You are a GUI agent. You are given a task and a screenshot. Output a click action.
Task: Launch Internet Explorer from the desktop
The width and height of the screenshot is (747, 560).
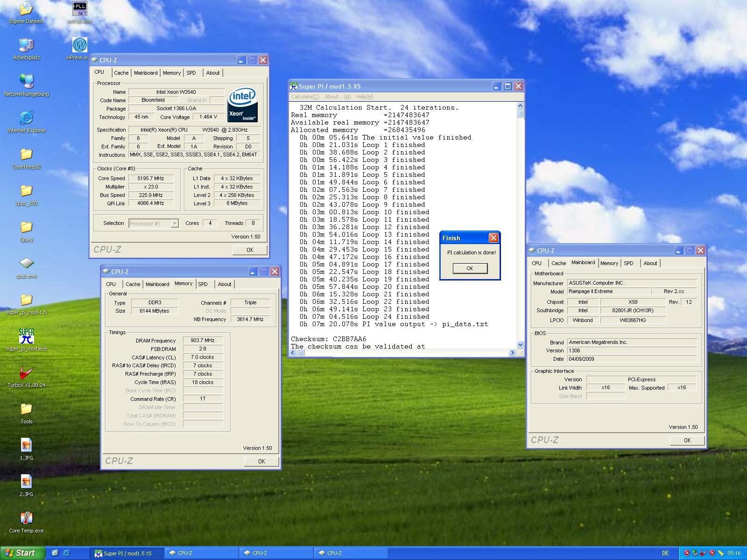tap(26, 121)
